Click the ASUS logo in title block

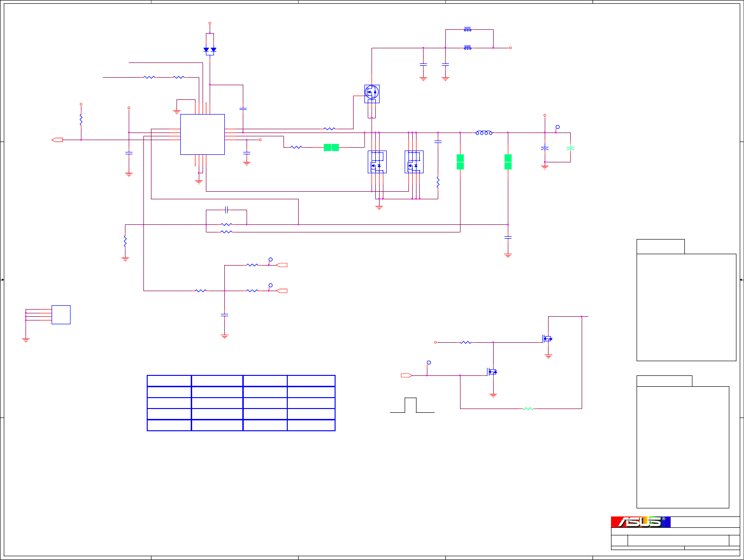[x=641, y=522]
